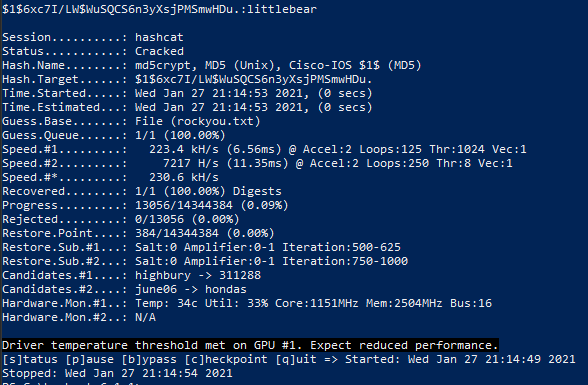
Task: Click the [p]ause prompt option
Action: pos(90,359)
